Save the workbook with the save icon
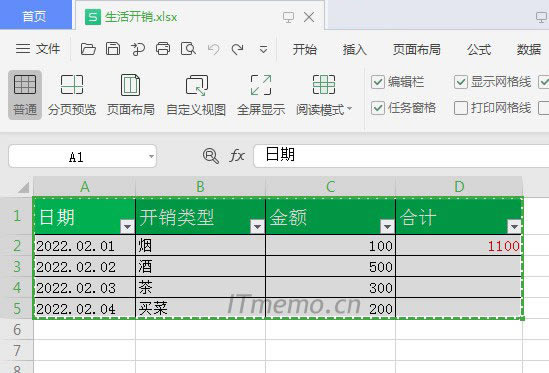 click(113, 49)
